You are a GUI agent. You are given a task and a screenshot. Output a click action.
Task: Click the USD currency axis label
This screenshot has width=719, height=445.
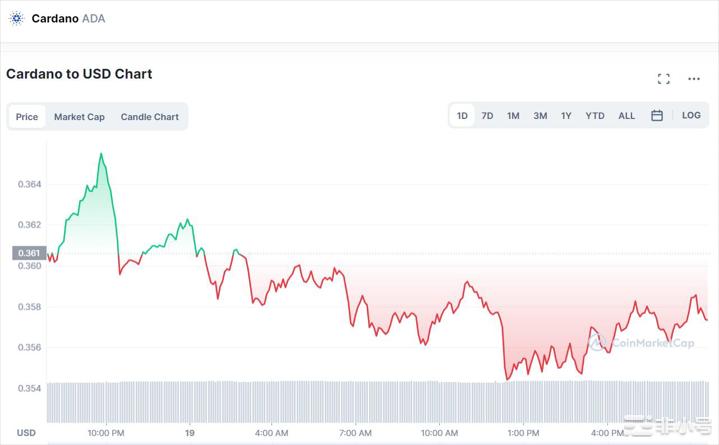click(27, 433)
